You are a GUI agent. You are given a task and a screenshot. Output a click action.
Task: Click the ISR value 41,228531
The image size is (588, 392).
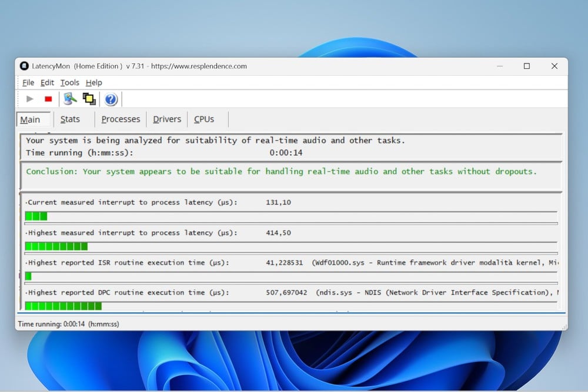[284, 263]
